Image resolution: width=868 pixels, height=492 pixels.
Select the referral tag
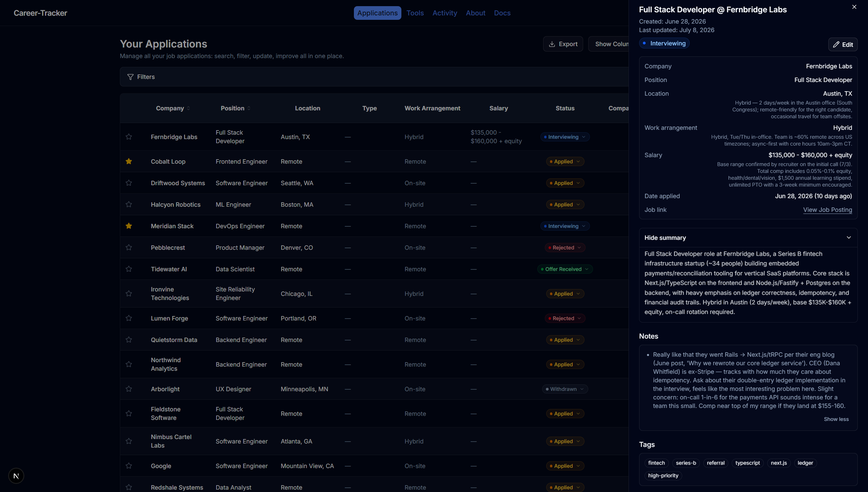(x=715, y=463)
